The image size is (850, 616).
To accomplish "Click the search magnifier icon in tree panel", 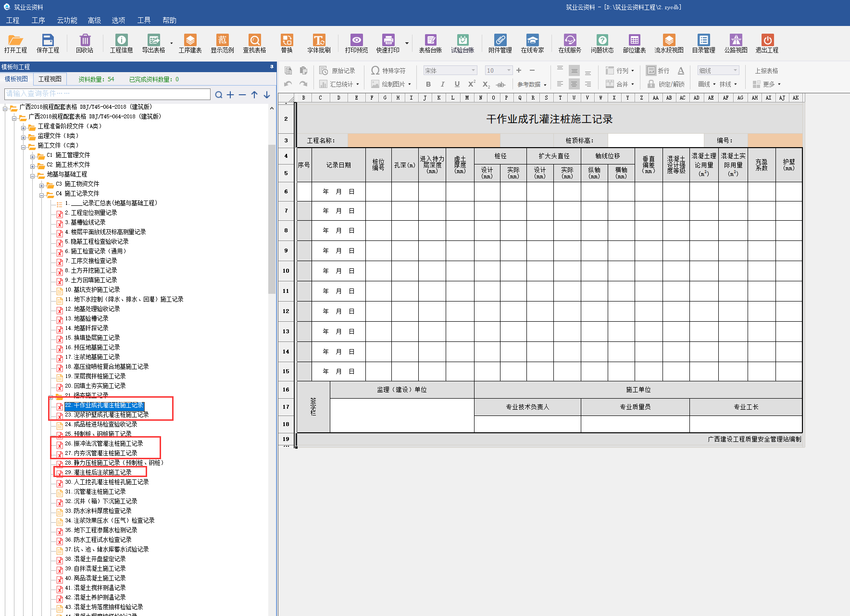I will [x=219, y=95].
